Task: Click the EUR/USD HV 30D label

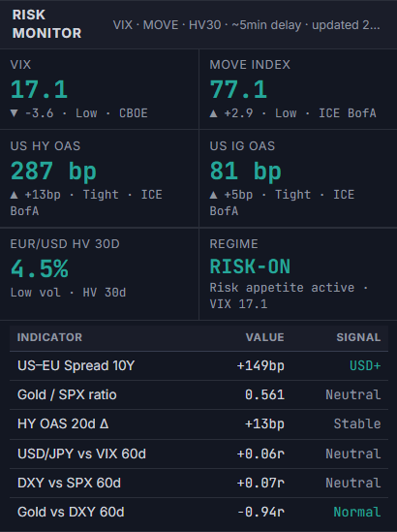Action: [65, 244]
